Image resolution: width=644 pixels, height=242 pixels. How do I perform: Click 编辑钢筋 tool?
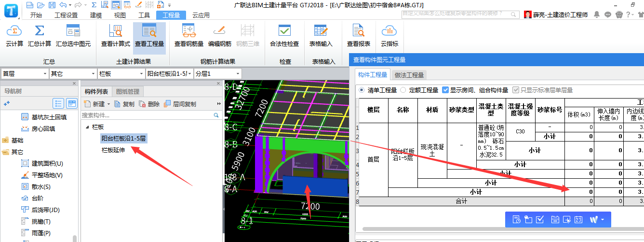tap(220, 36)
